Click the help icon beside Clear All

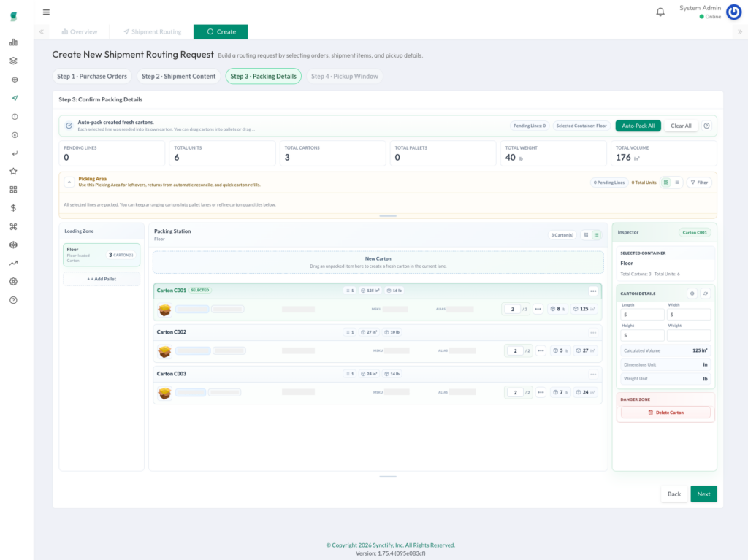point(706,126)
